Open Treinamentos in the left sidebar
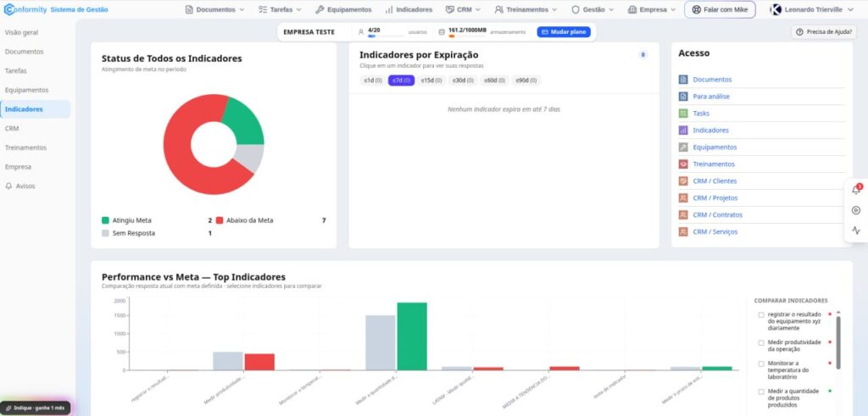 [x=26, y=147]
